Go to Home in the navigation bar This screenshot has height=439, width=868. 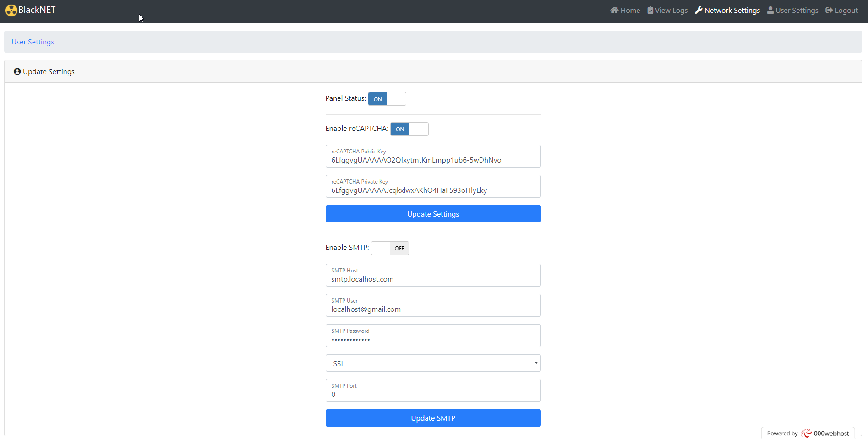[x=630, y=10]
